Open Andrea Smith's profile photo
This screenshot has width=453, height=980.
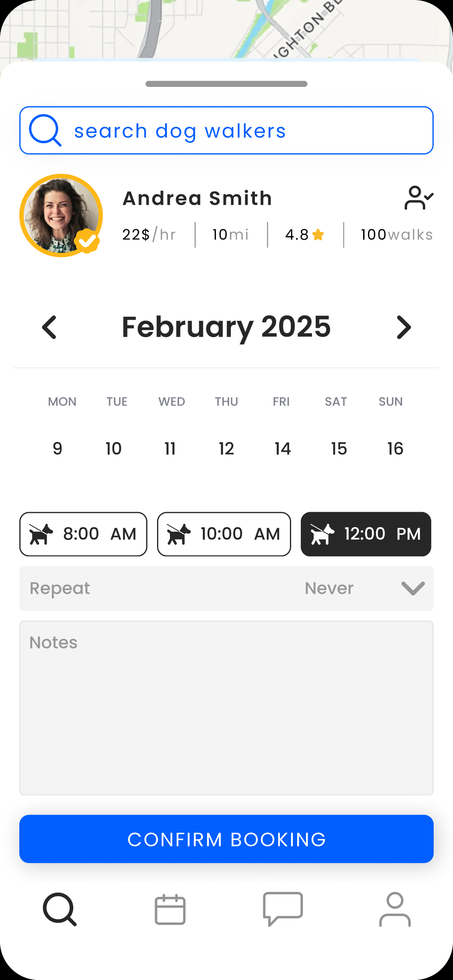pyautogui.click(x=61, y=216)
